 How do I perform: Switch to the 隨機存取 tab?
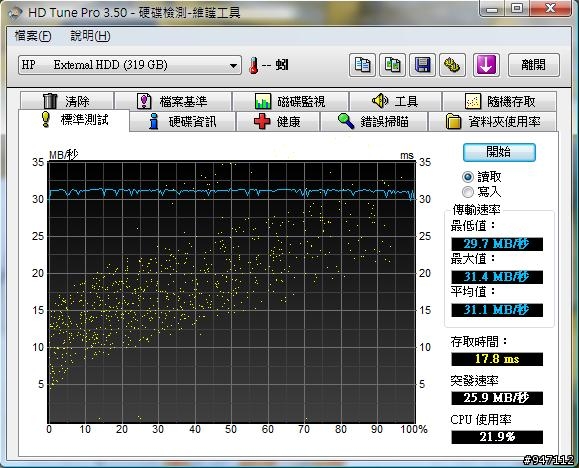[500, 101]
